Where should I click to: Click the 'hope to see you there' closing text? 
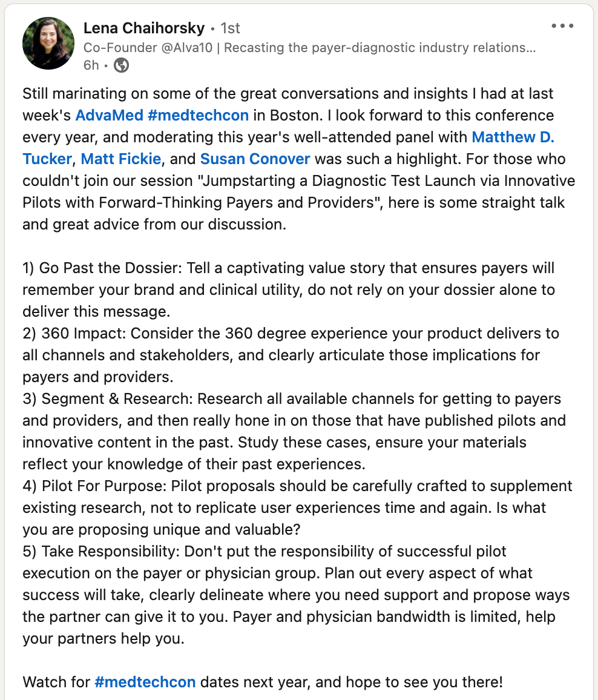coord(424,682)
